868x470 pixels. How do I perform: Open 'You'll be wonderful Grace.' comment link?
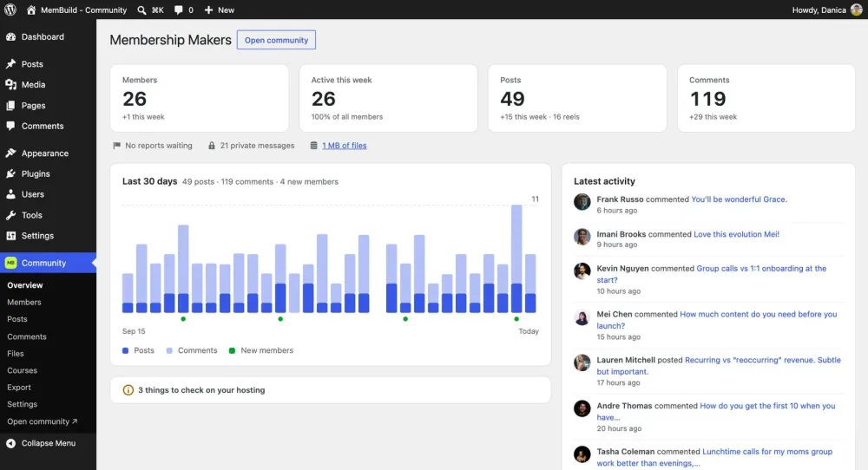coord(739,199)
